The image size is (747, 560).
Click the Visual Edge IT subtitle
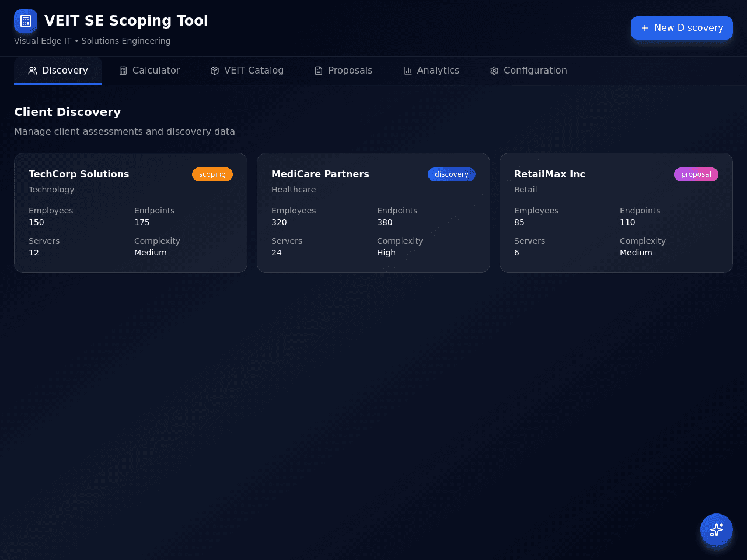coord(92,41)
